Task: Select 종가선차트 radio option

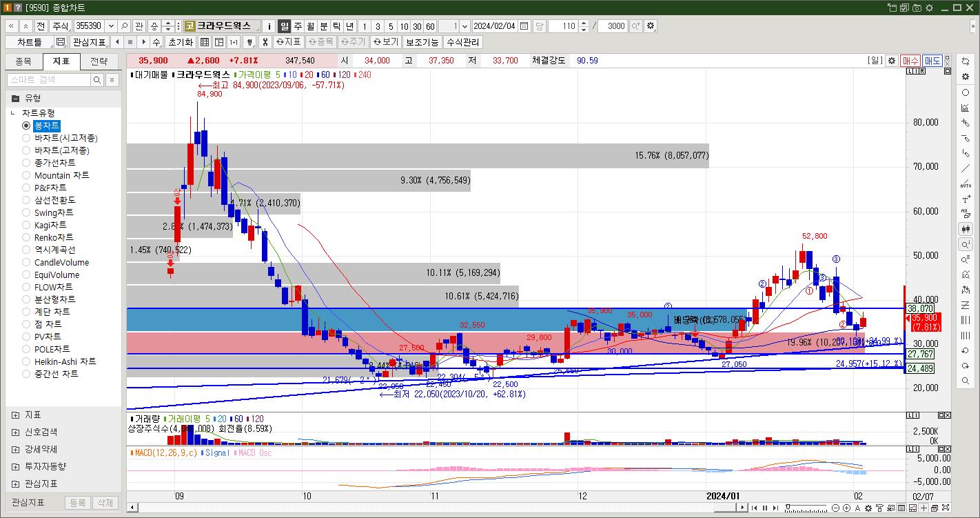Action: click(26, 163)
